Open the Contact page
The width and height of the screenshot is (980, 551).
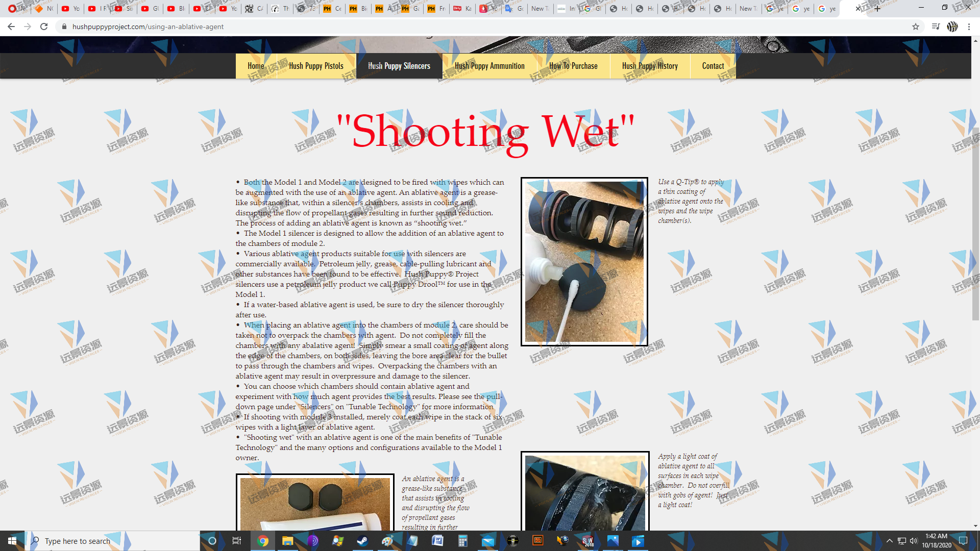tap(713, 66)
